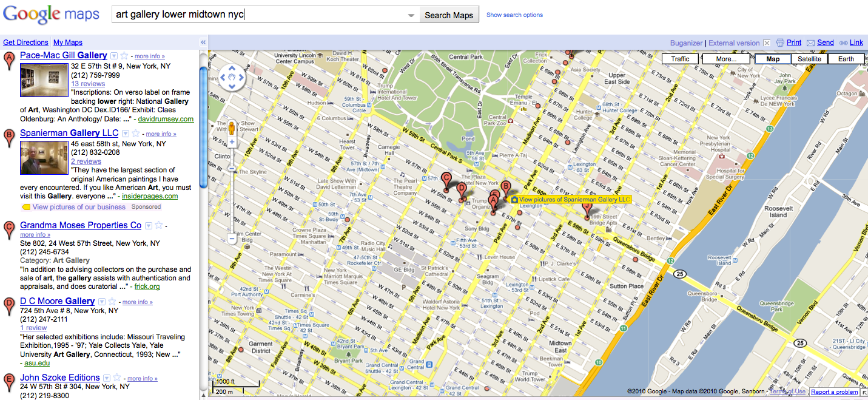Image resolution: width=868 pixels, height=400 pixels.
Task: Open My Maps tab
Action: tap(68, 42)
